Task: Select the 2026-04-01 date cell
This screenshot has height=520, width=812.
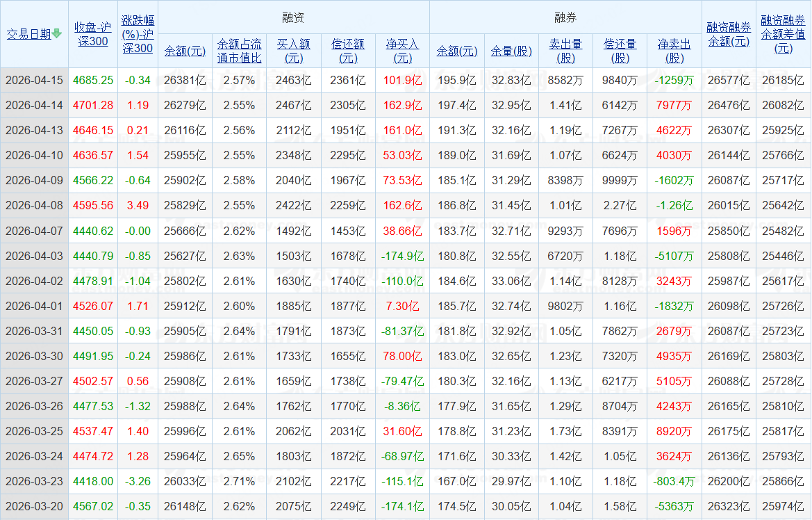Action: pos(34,306)
